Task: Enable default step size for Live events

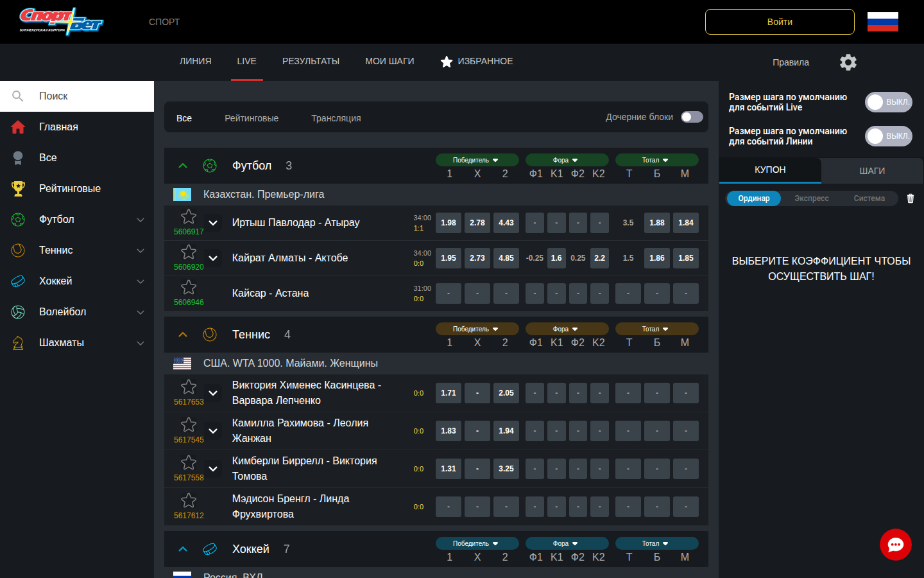Action: pos(888,102)
